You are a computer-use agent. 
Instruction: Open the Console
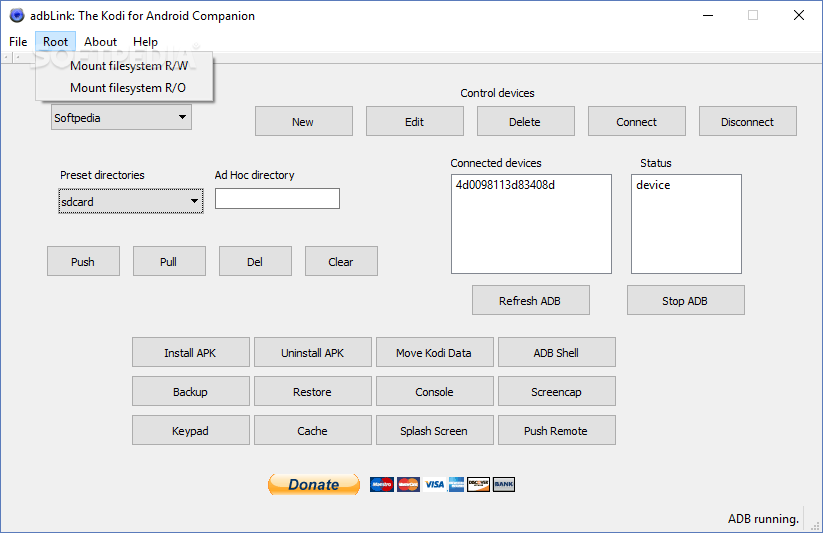tap(435, 391)
